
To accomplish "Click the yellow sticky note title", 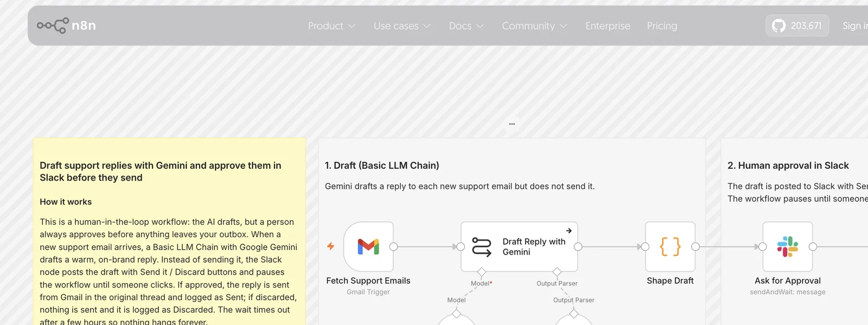I will (161, 171).
